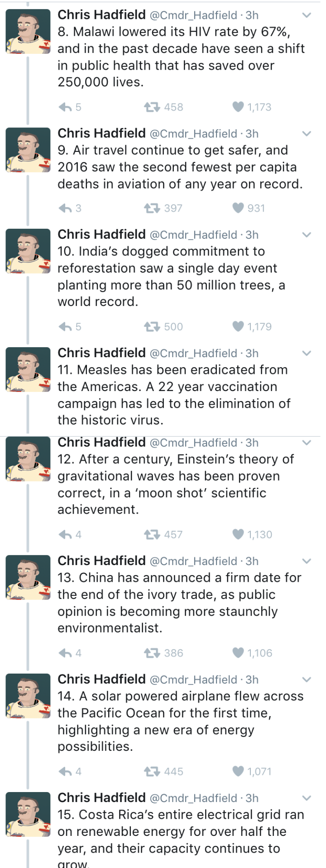Like the air travel safety tweet
Viewport: 326px width, 868px height.
[238, 208]
